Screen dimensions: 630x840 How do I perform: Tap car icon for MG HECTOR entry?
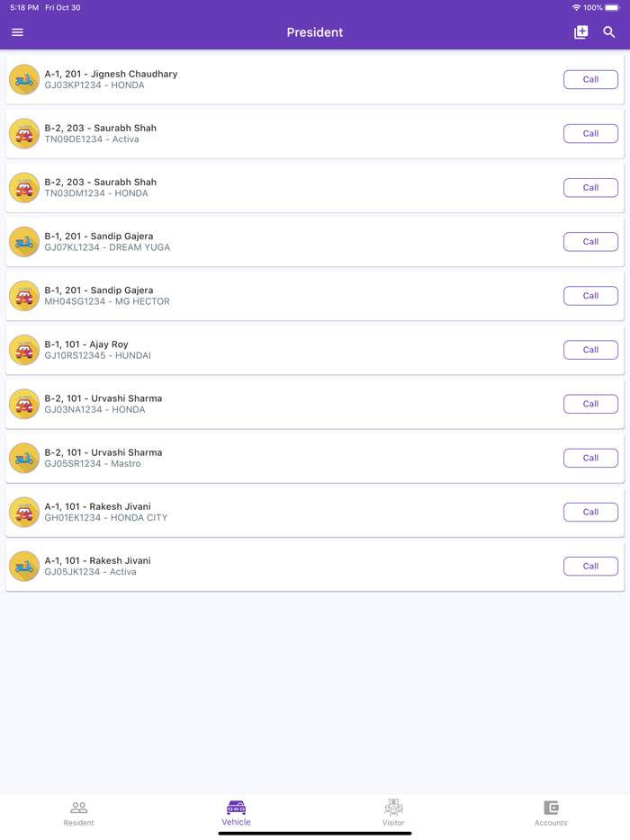tap(24, 296)
